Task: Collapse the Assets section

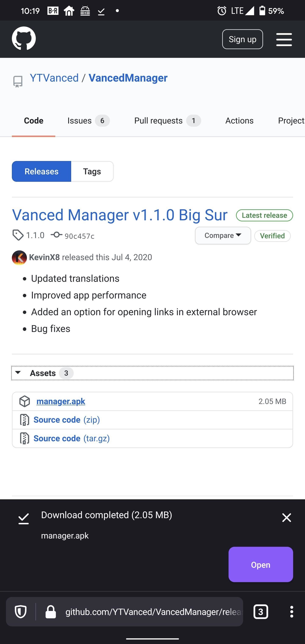Action: pos(152,373)
